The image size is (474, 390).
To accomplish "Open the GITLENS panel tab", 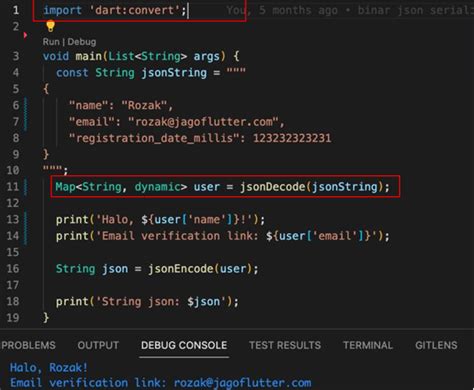I will coord(436,345).
